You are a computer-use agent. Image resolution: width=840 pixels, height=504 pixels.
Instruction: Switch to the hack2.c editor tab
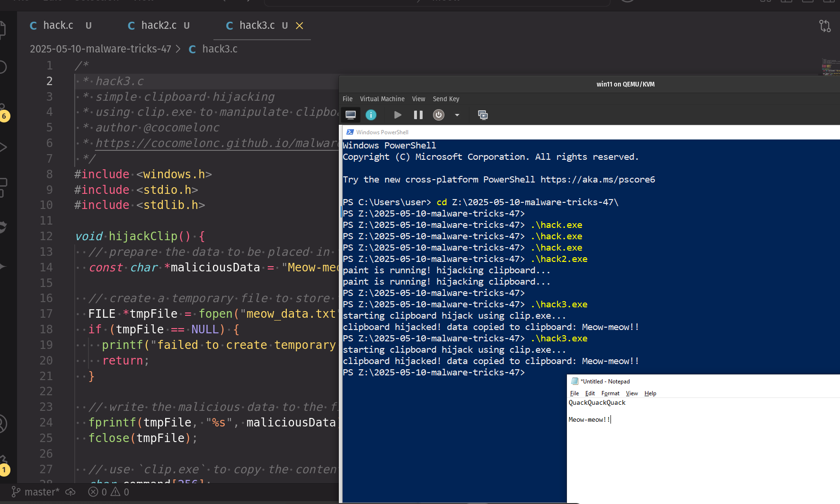159,26
